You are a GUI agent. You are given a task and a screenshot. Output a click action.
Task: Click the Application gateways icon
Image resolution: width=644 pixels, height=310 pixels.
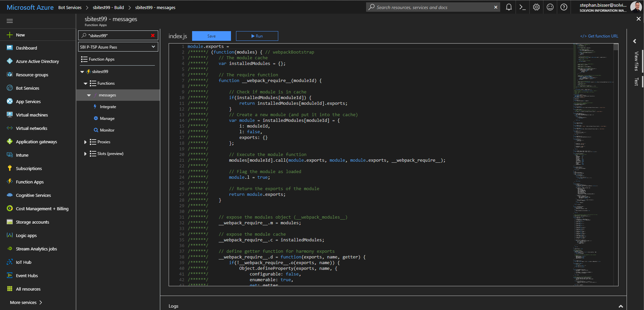coord(10,142)
